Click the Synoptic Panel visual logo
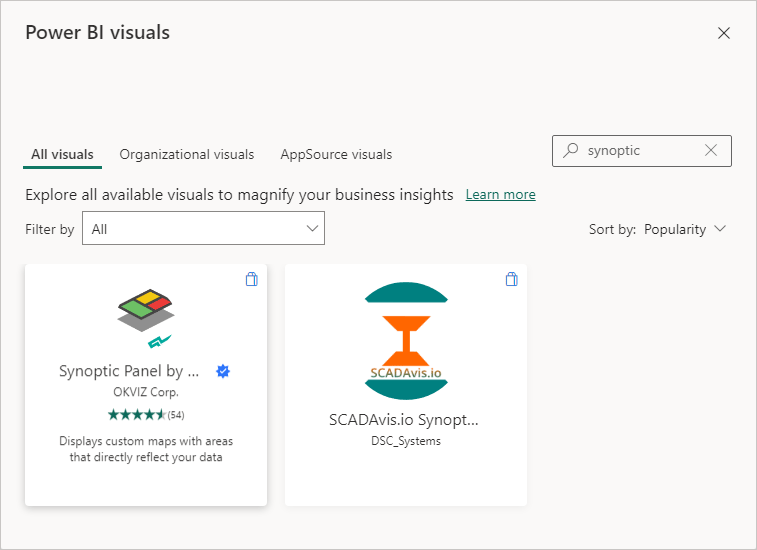This screenshot has height=550, width=757. click(x=146, y=313)
